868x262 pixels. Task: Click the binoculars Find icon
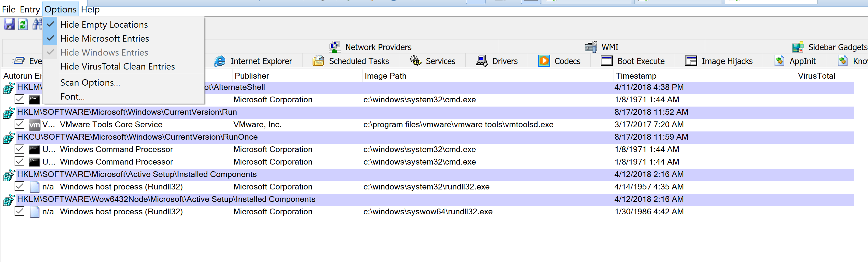37,24
